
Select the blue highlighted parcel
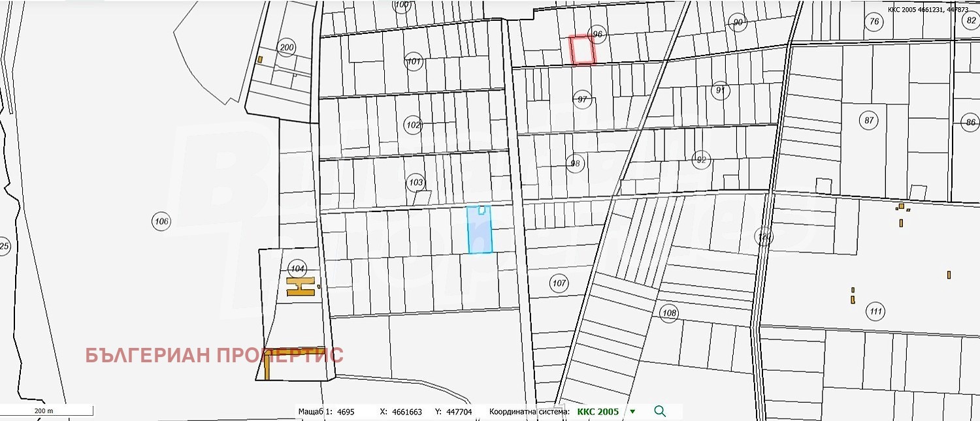point(480,232)
